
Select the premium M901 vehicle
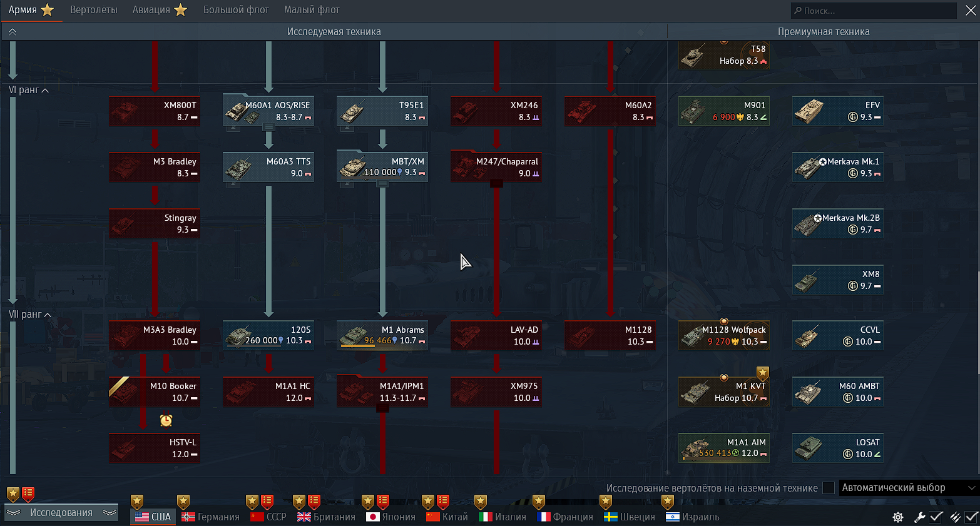[x=724, y=111]
